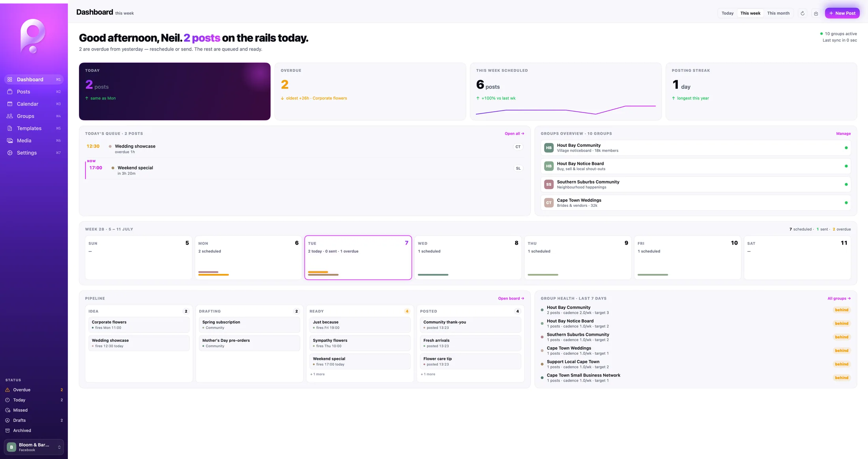868x459 pixels.
Task: Click the HB avatar for Hout Bay Community
Action: pos(549,148)
